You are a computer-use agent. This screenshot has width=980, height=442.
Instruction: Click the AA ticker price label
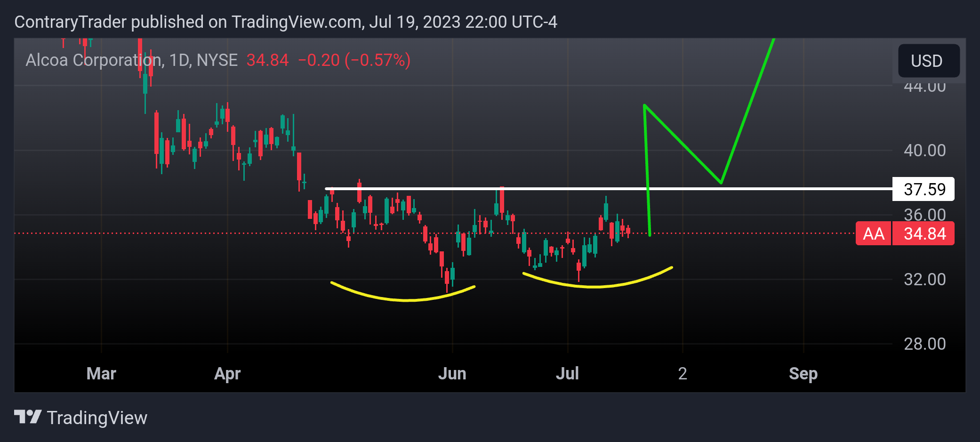pyautogui.click(x=873, y=233)
